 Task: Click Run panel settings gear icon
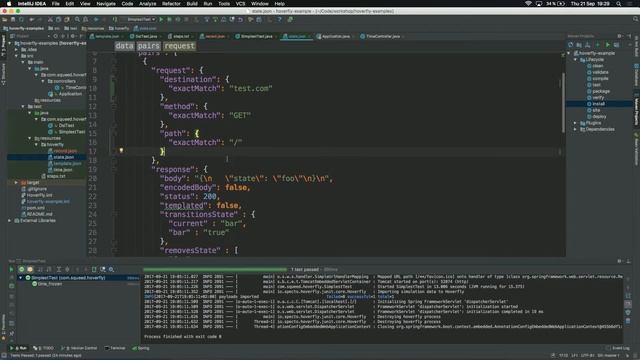coord(620,261)
